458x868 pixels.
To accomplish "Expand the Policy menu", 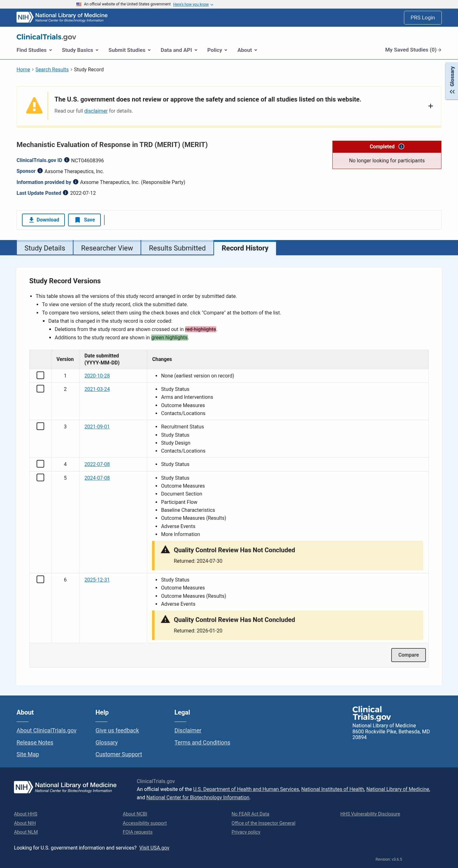I will pos(217,50).
